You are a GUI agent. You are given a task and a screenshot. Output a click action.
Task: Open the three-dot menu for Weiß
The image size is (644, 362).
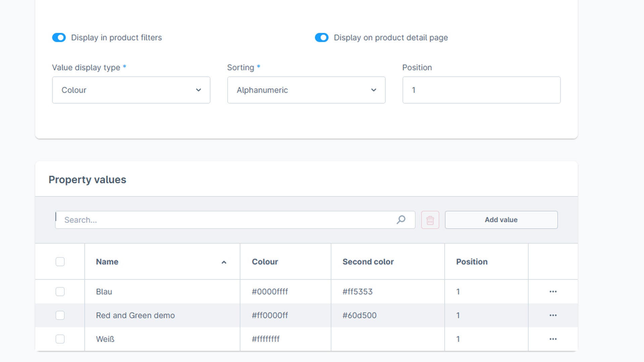click(553, 339)
